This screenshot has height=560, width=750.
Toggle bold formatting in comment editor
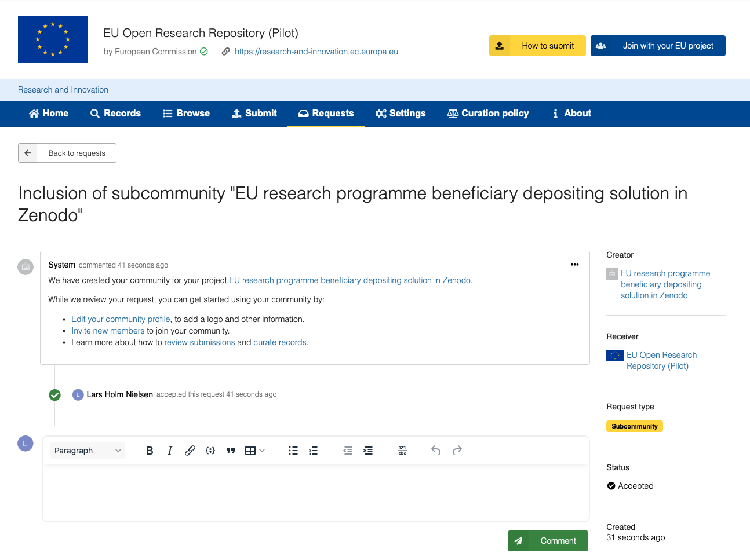tap(150, 451)
